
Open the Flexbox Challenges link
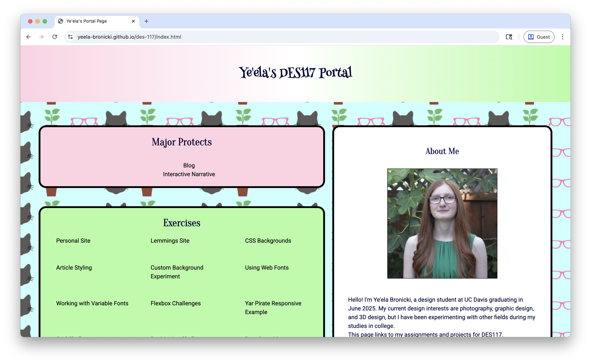pyautogui.click(x=175, y=303)
